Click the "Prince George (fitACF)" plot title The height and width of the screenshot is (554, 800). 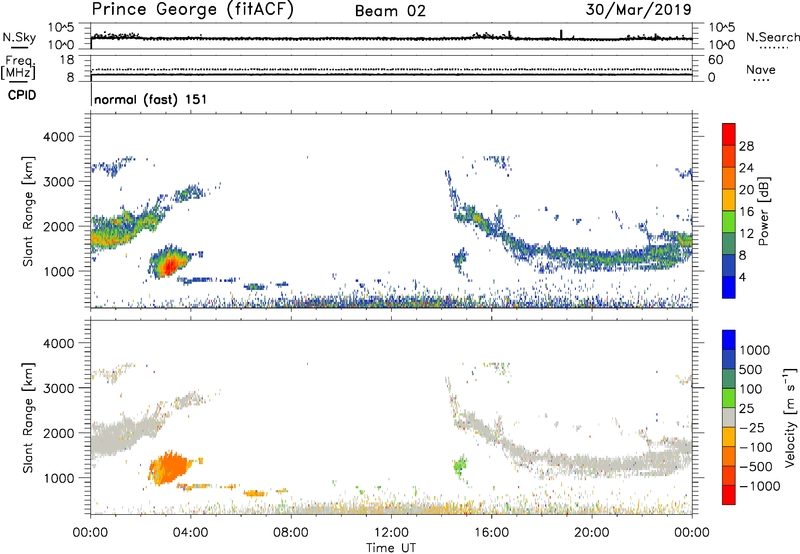click(193, 10)
